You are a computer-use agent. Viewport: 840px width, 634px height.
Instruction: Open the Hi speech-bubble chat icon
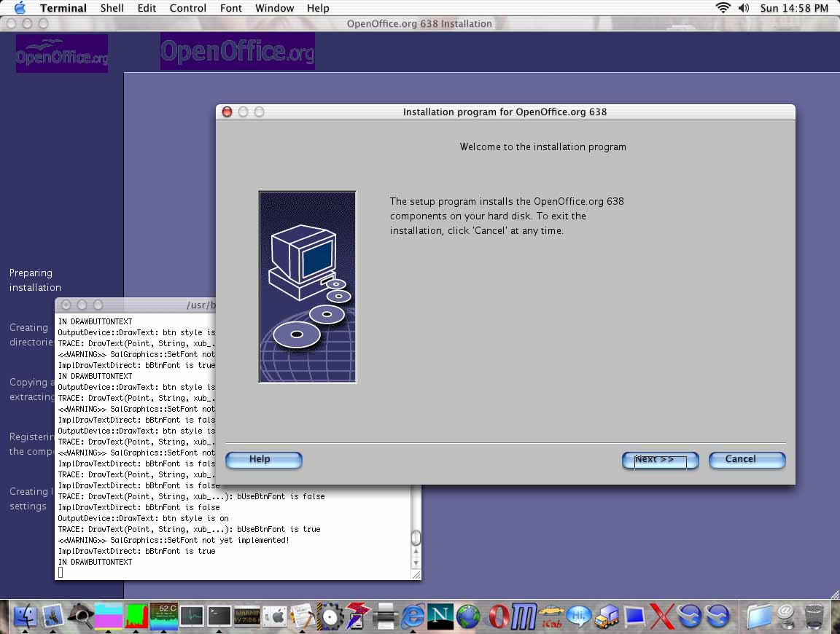579,616
